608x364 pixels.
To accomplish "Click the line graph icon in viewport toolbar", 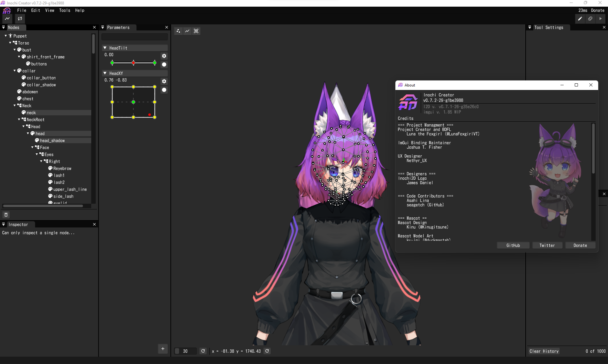I will click(187, 31).
